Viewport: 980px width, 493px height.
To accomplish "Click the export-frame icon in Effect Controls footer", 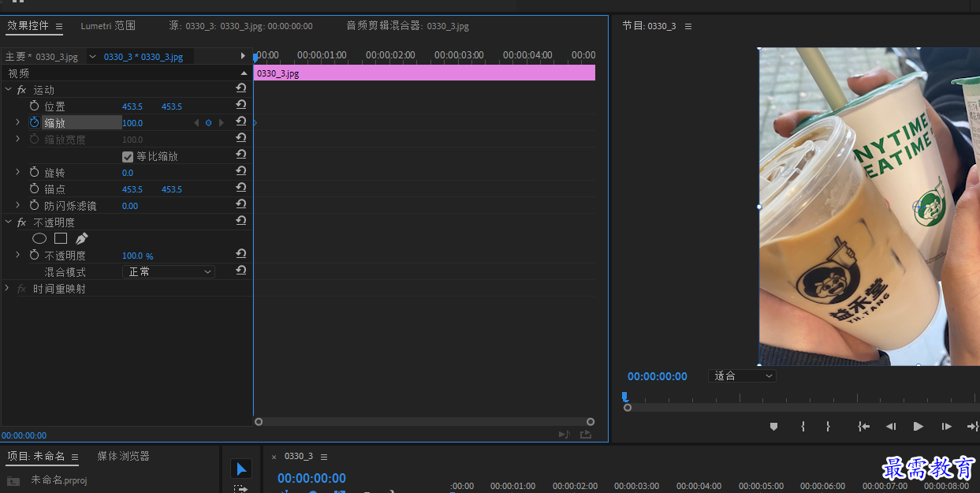I will pyautogui.click(x=586, y=435).
